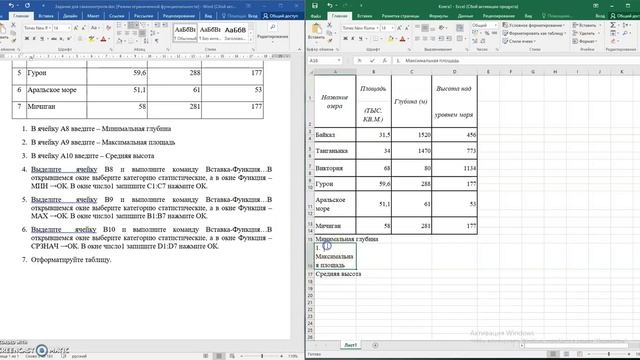Screen dimensions: 640x360
Task: Toggle show paragraph marks in Word
Action: 156,41
